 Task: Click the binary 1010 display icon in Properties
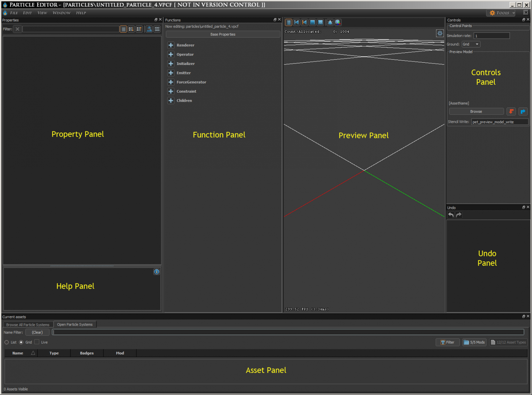click(x=157, y=29)
